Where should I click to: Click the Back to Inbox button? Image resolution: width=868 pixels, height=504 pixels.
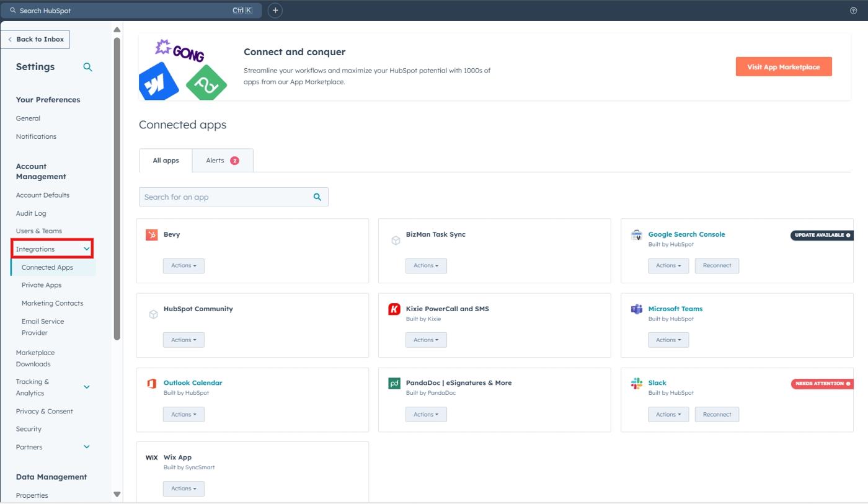(36, 39)
